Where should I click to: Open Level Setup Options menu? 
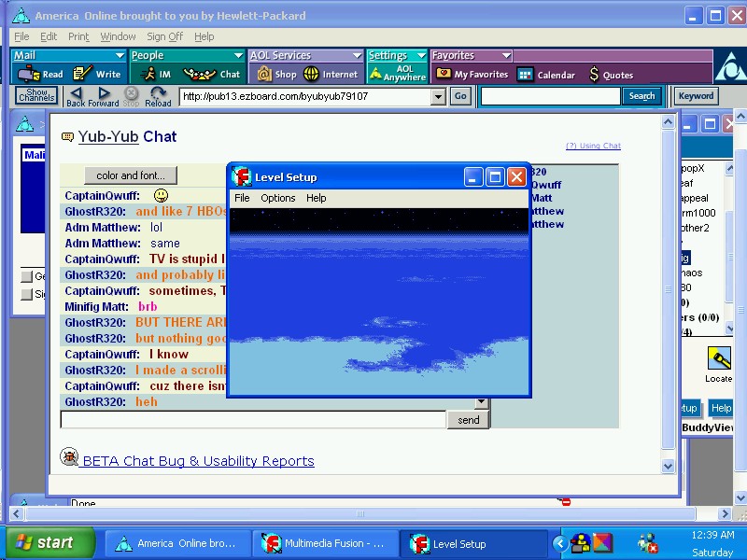(277, 198)
